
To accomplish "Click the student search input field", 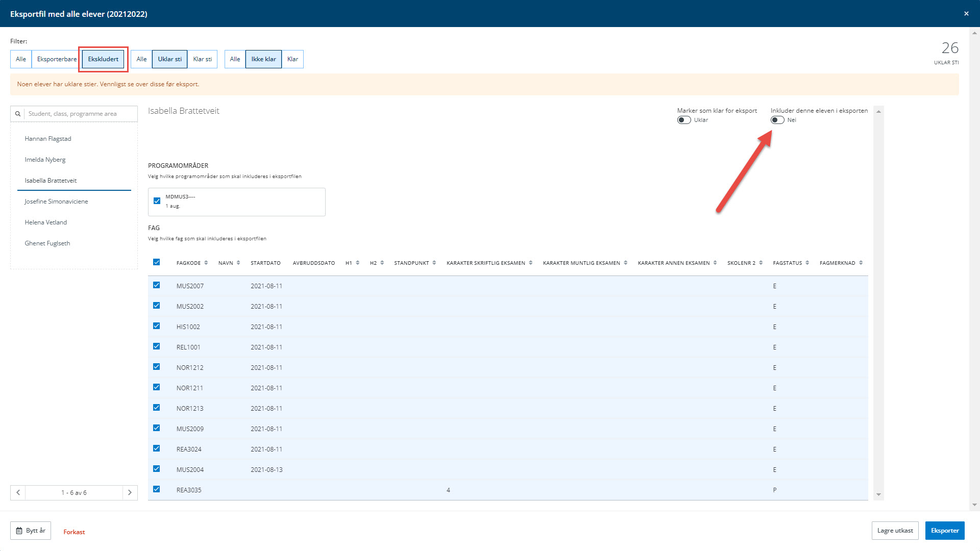I will pyautogui.click(x=81, y=114).
